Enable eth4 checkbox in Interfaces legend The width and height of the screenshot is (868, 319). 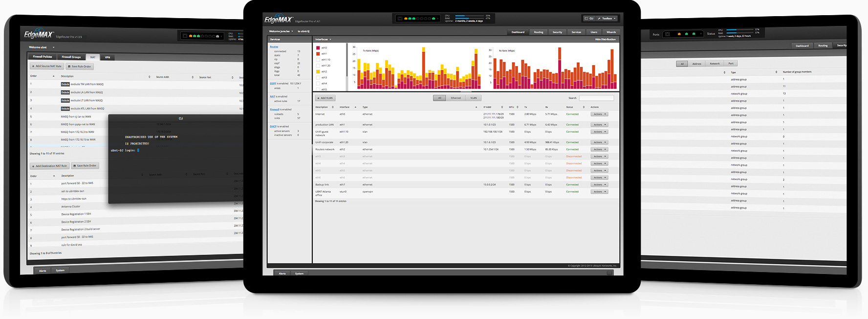pos(318,83)
